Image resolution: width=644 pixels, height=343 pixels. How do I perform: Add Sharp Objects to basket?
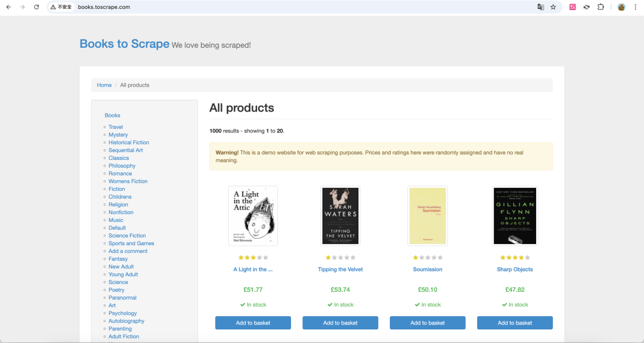pyautogui.click(x=515, y=323)
